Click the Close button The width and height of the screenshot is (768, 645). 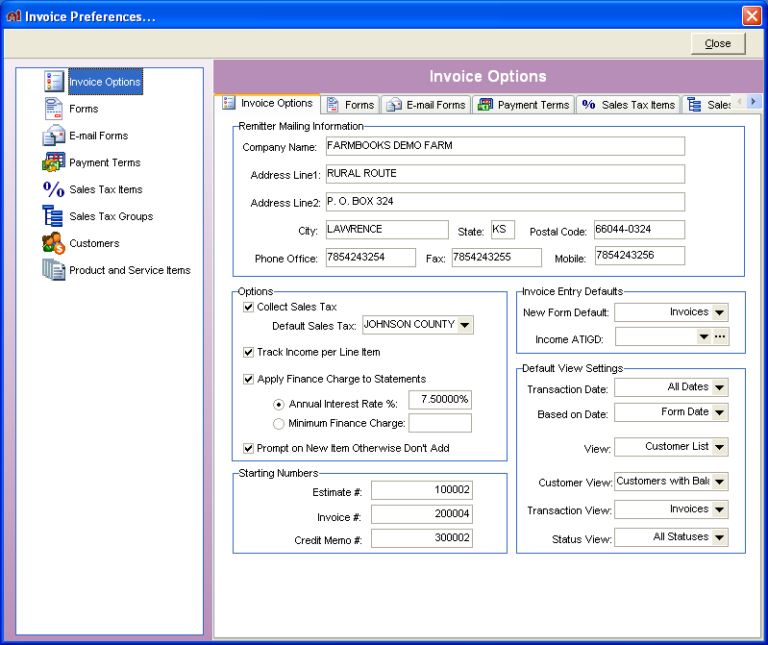pyautogui.click(x=718, y=44)
